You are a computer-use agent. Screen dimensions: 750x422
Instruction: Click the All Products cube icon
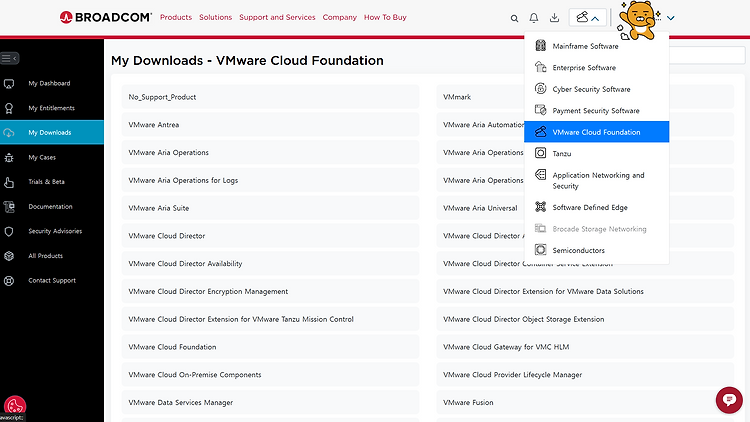(9, 256)
